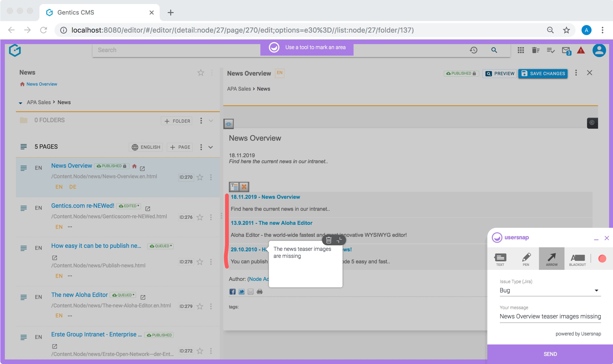Click the + PAGE button
The image size is (613, 364).
(x=180, y=147)
